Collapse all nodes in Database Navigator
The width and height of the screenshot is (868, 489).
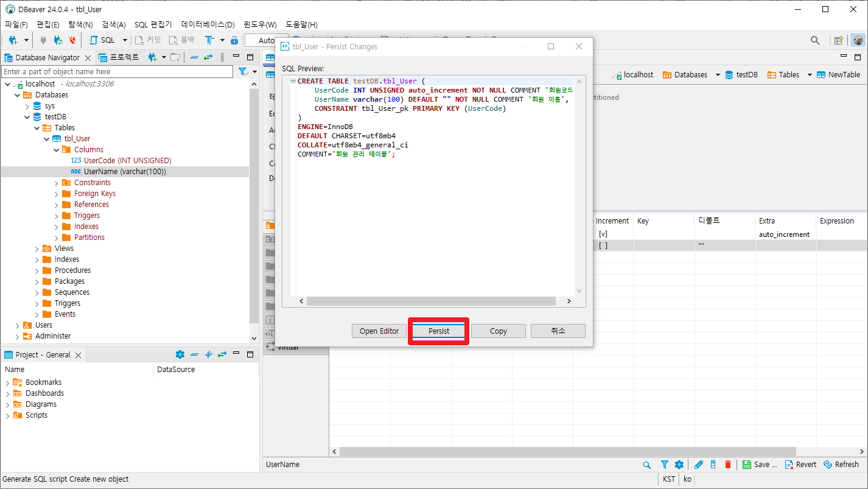pyautogui.click(x=194, y=57)
